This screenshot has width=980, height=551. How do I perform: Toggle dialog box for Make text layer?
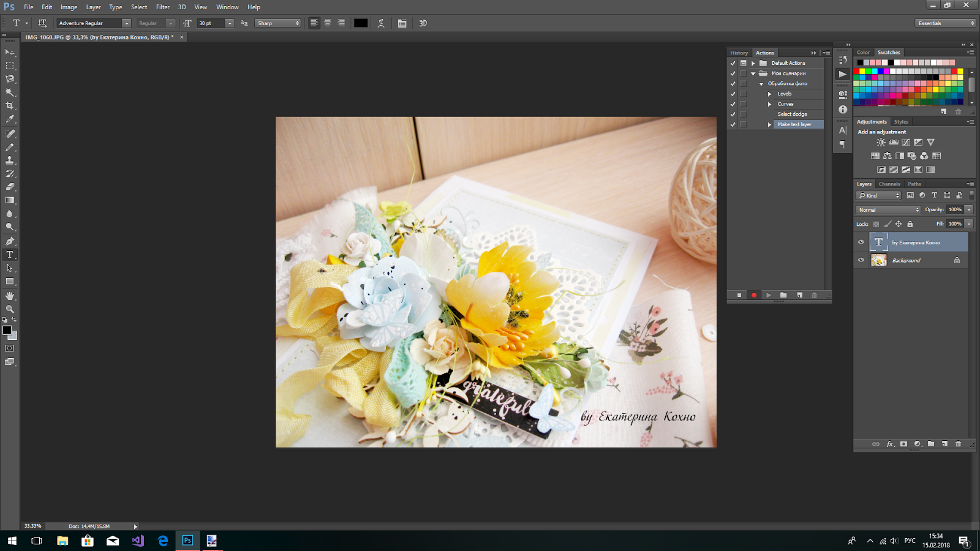(x=744, y=124)
